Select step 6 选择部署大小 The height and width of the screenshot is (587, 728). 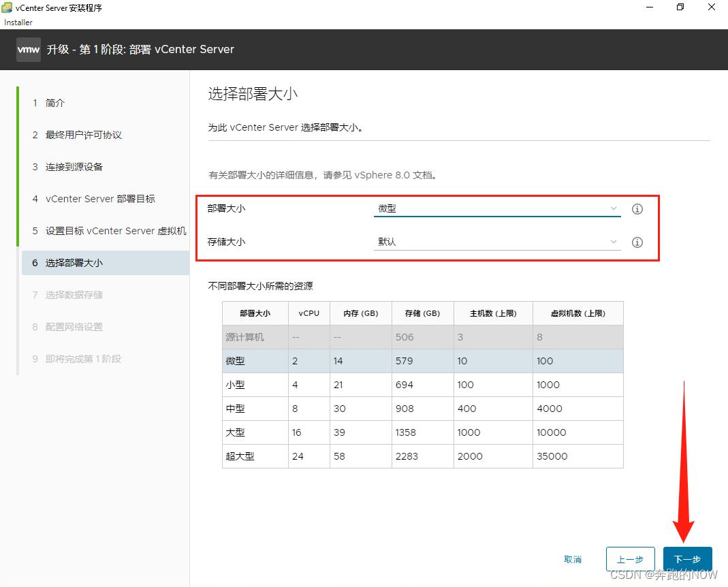(x=106, y=263)
